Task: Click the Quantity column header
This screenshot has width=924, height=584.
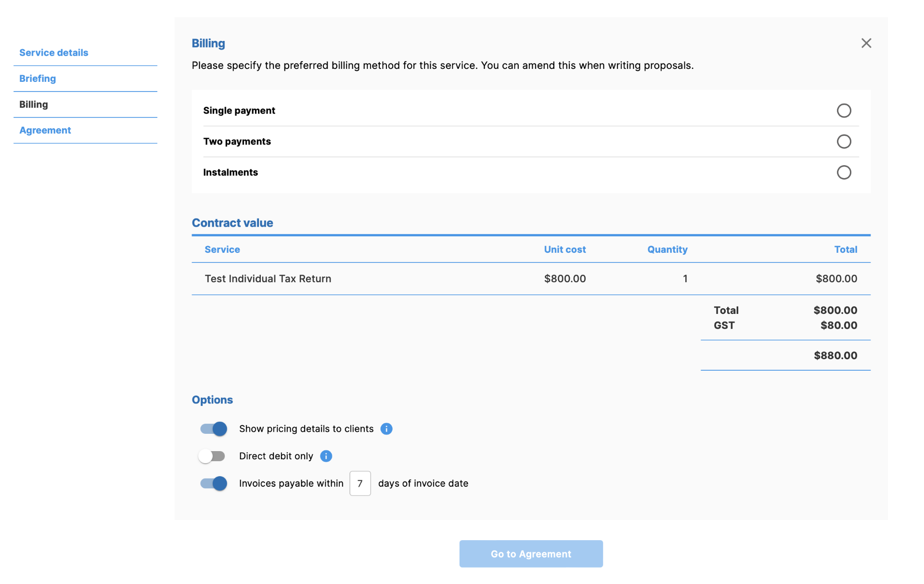Action: pos(667,249)
